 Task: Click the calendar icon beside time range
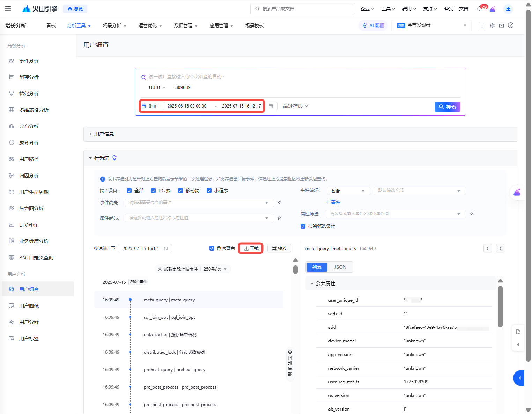tap(271, 106)
